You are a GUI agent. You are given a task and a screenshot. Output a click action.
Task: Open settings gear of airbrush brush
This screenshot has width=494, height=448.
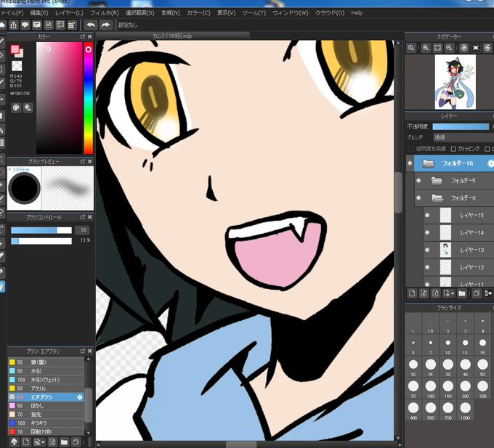80,397
